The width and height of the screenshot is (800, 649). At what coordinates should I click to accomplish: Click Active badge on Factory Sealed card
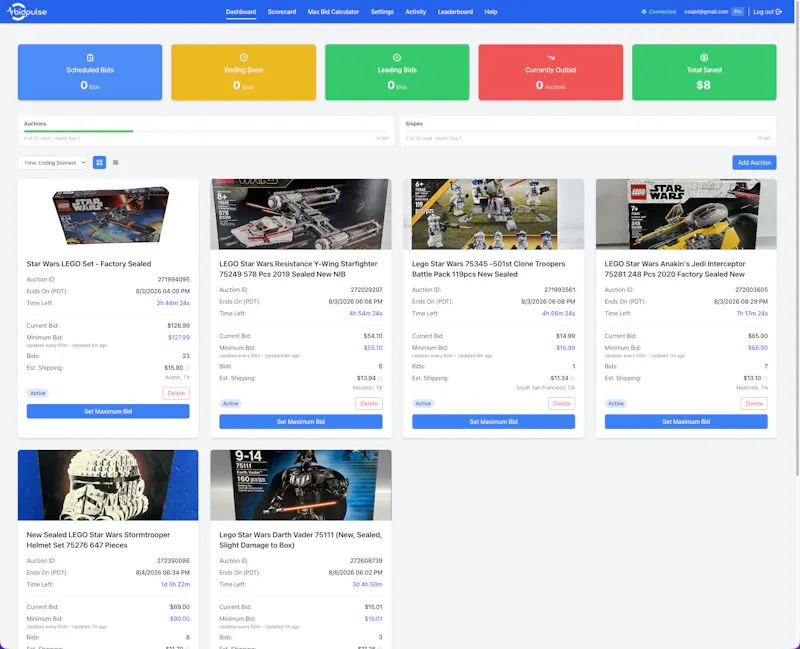38,393
